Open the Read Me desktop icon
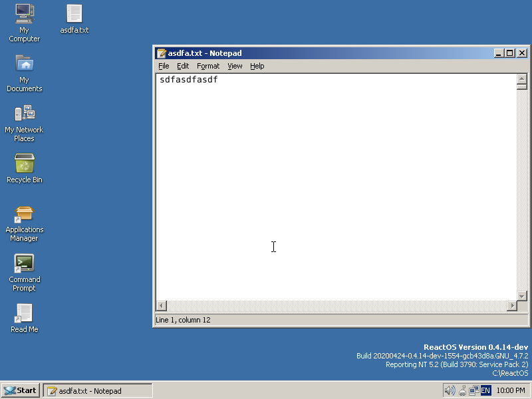Image resolution: width=532 pixels, height=399 pixels. (x=24, y=313)
